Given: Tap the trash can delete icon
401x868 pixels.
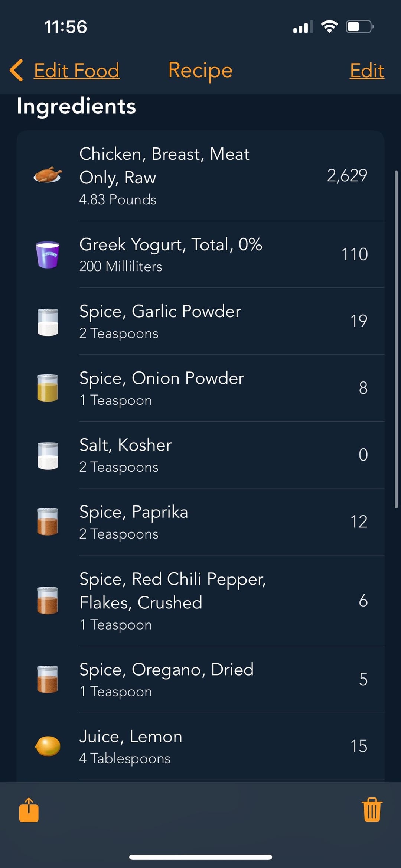Looking at the screenshot, I should tap(372, 810).
